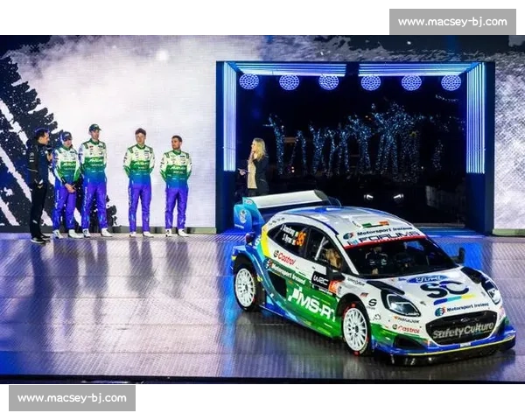
Task: Click the M-Sport logo on car door
Action: point(311,304)
